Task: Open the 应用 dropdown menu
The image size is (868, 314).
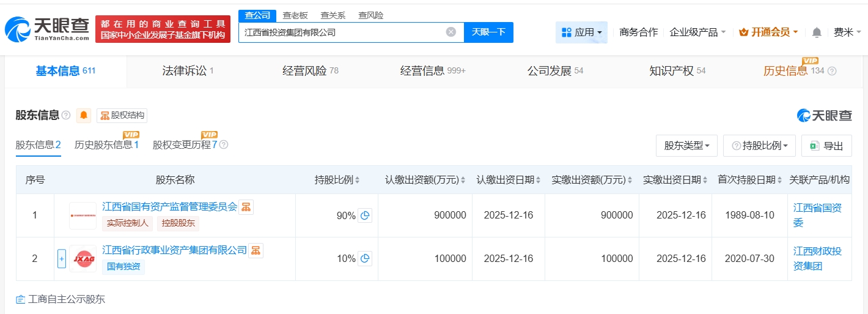Action: pos(581,32)
